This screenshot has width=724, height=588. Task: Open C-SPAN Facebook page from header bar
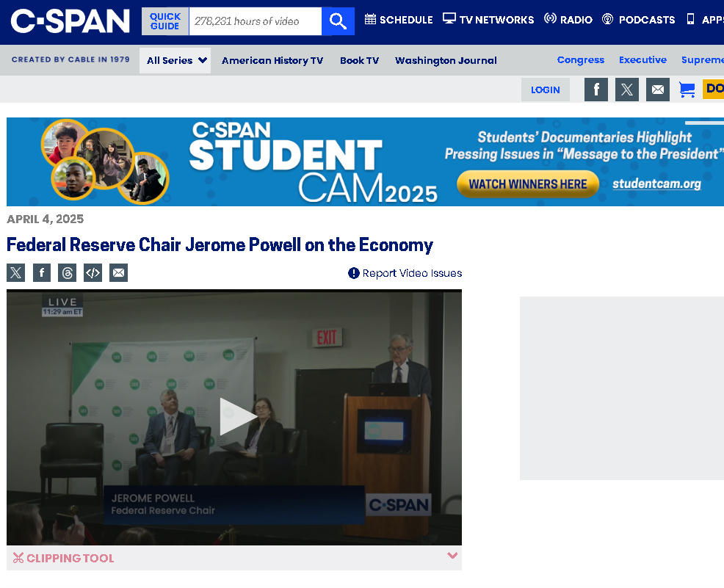[x=596, y=90]
